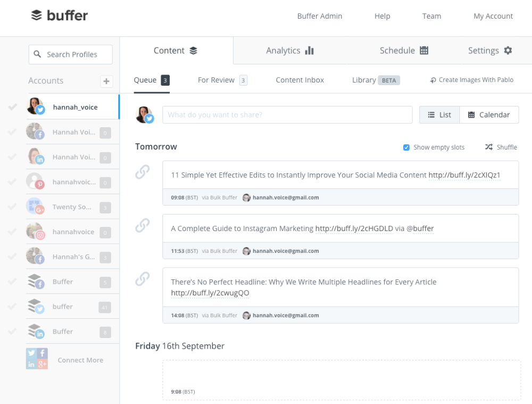Click the Schedule calendar grid icon

424,51
